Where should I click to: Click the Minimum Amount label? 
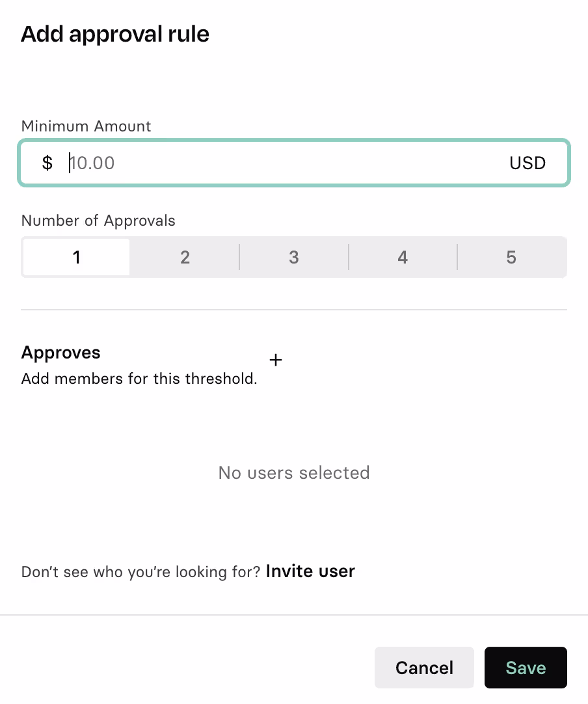[x=86, y=126]
